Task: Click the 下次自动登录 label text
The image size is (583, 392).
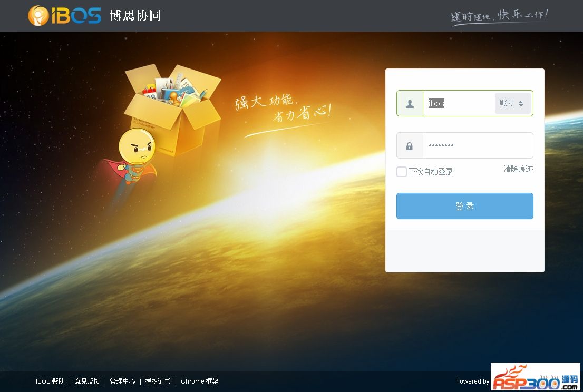Action: click(431, 172)
